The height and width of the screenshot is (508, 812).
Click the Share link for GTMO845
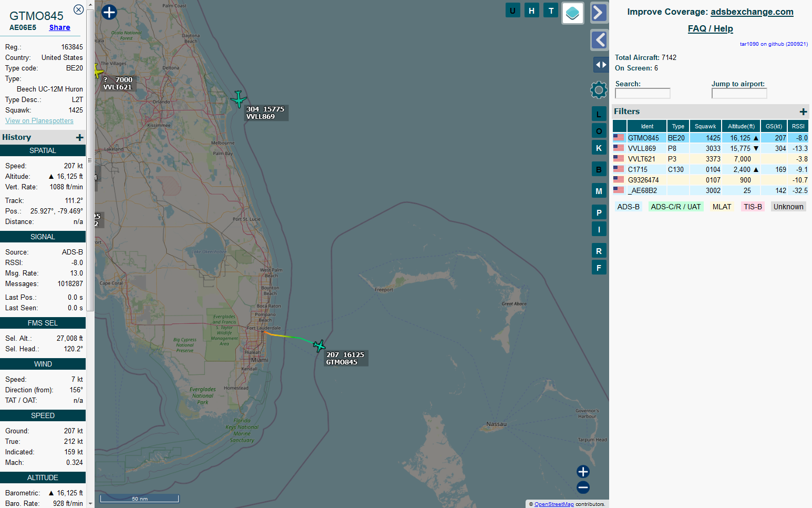59,27
